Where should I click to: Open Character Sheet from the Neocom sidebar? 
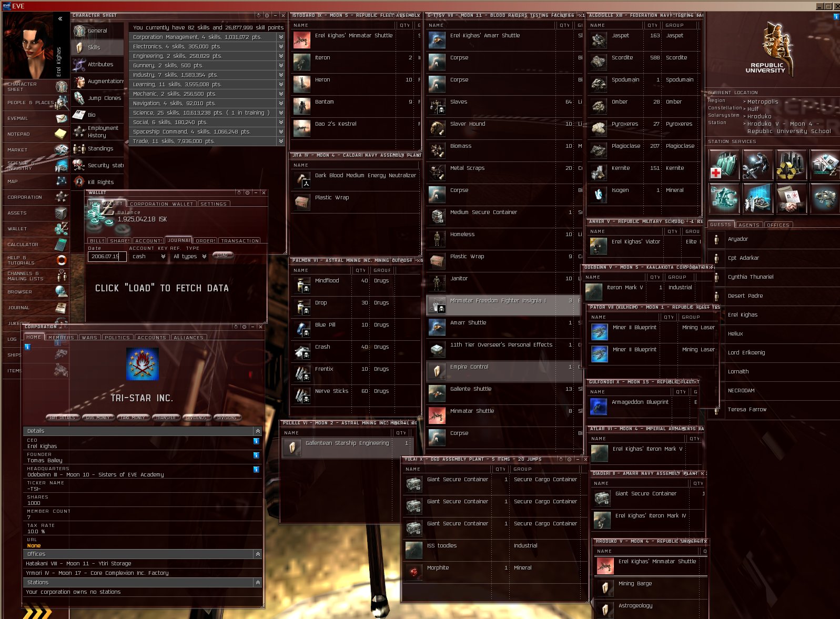pyautogui.click(x=36, y=87)
